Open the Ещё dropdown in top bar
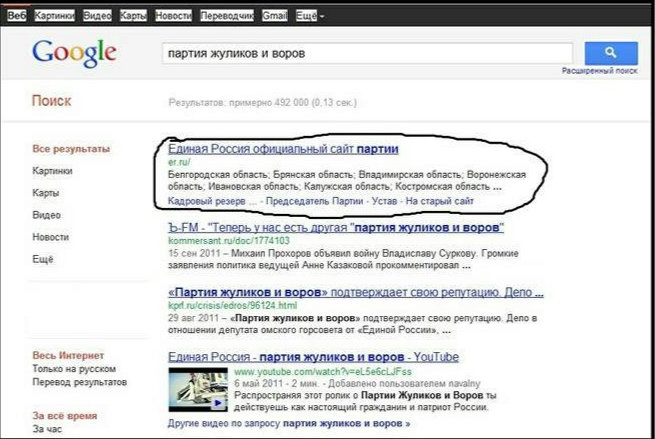The width and height of the screenshot is (655, 439). coord(310,16)
